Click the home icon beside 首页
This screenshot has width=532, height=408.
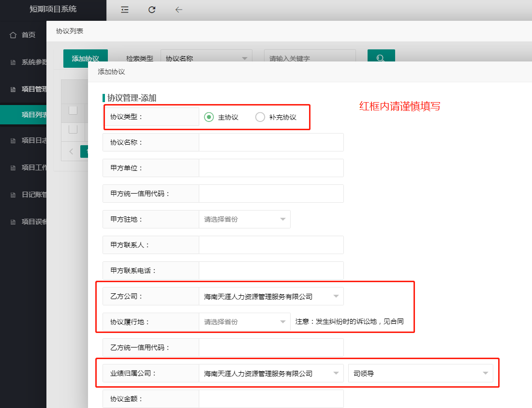point(13,35)
